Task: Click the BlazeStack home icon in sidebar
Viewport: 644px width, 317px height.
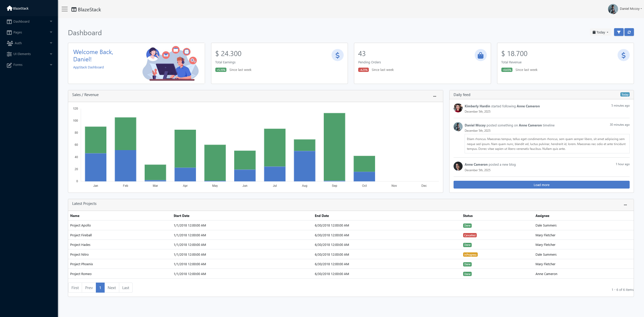Action: point(10,8)
